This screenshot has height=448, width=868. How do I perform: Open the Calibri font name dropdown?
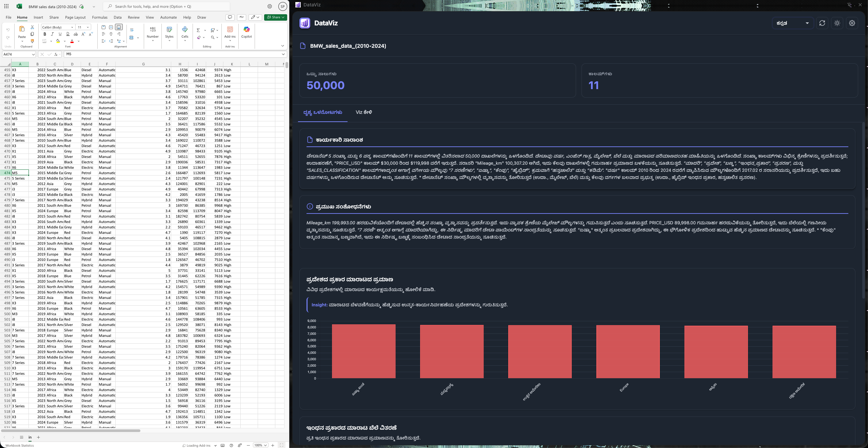(72, 27)
